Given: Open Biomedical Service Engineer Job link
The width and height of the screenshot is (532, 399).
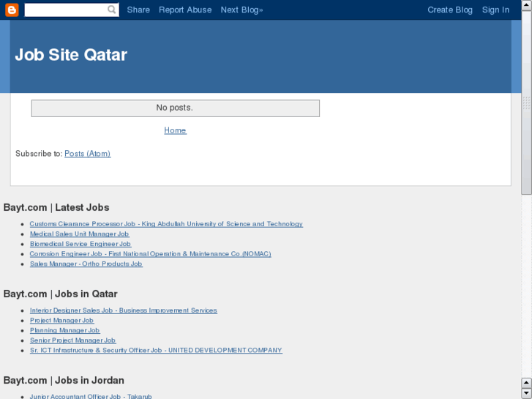Looking at the screenshot, I should 80,244.
